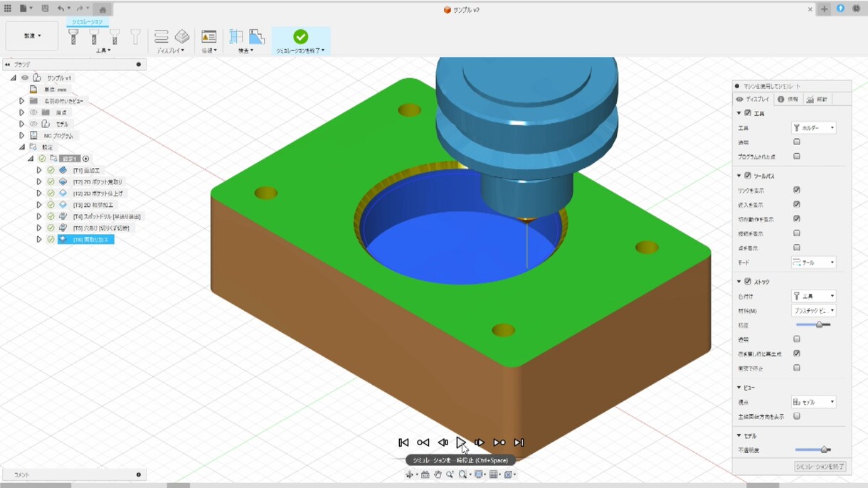This screenshot has height=488, width=868.
Task: Switch to the 情報 tab
Action: [788, 100]
